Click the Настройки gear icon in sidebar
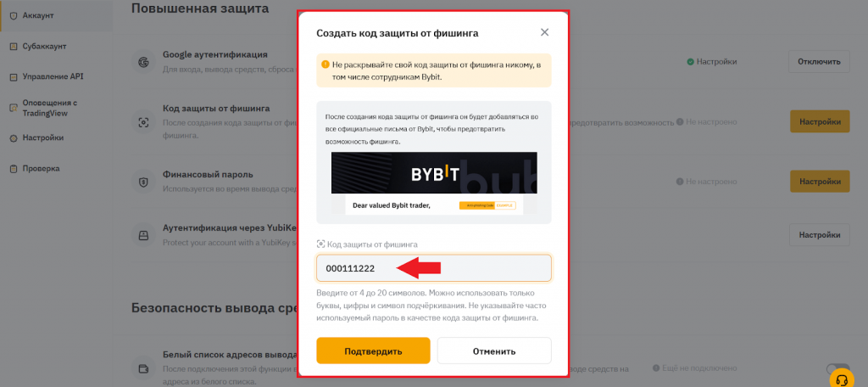Screen dimensions: 868x387 [x=13, y=137]
